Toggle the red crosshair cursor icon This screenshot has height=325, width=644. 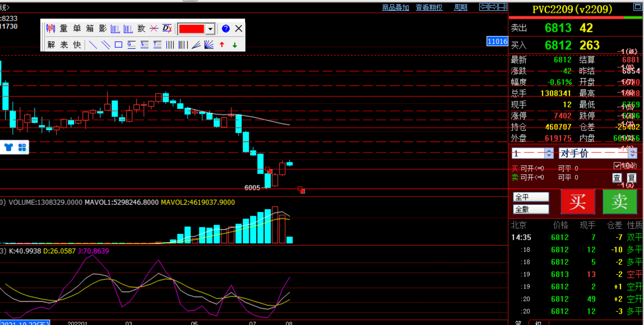[154, 28]
